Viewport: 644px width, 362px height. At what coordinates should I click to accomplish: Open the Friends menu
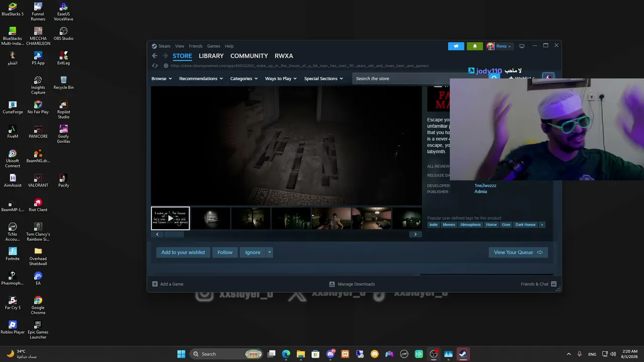[196, 46]
